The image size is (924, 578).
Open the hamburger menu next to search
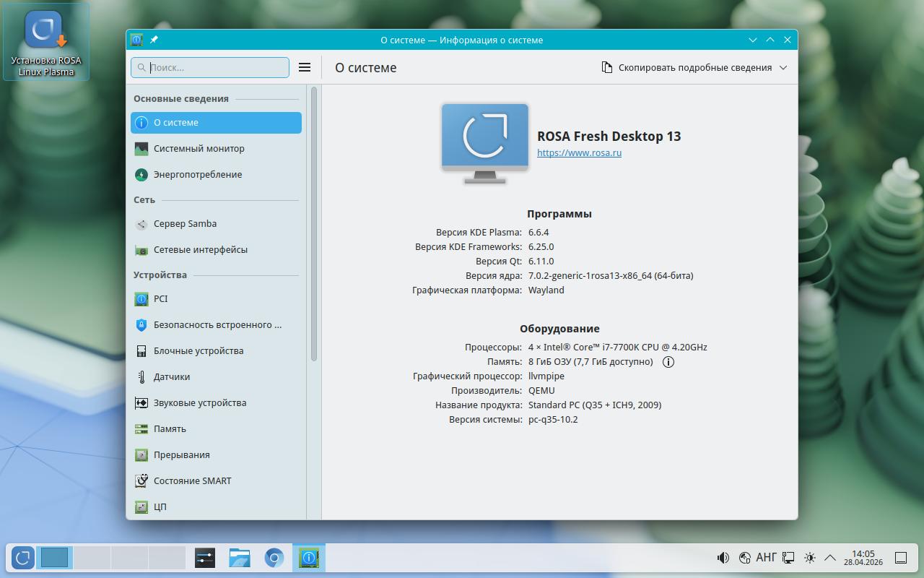click(x=305, y=67)
